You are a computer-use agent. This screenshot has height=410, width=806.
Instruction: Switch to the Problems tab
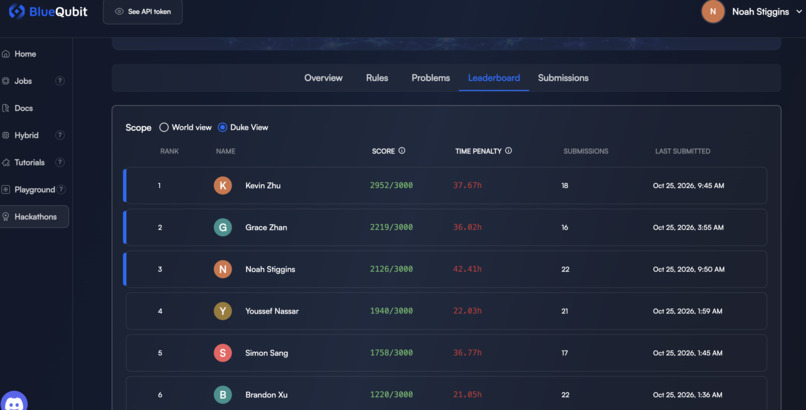pos(431,78)
